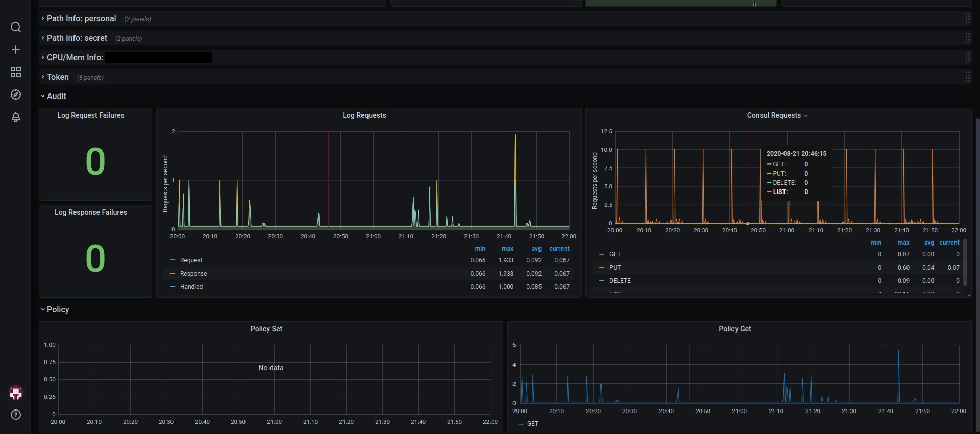
Task: Open the Help question mark icon
Action: coord(16,415)
